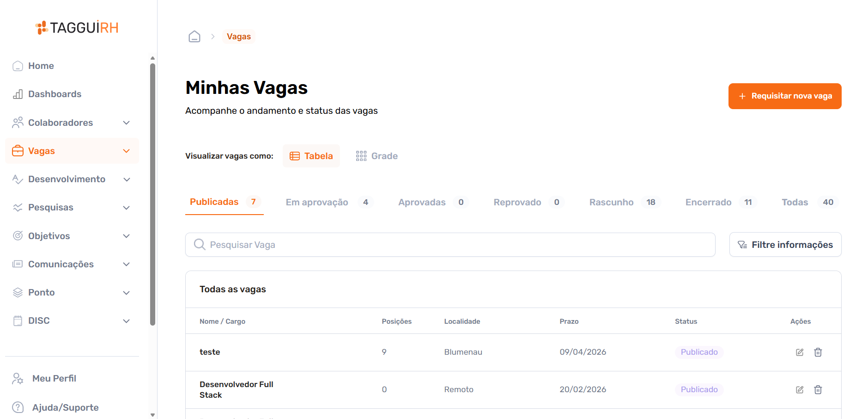Open the home breadcrumb icon
The width and height of the screenshot is (868, 419).
[194, 37]
